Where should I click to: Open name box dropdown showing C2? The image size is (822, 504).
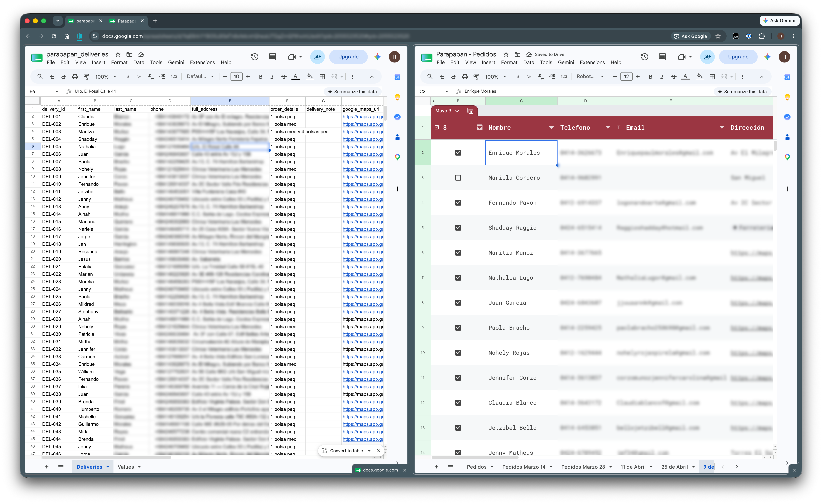(446, 92)
